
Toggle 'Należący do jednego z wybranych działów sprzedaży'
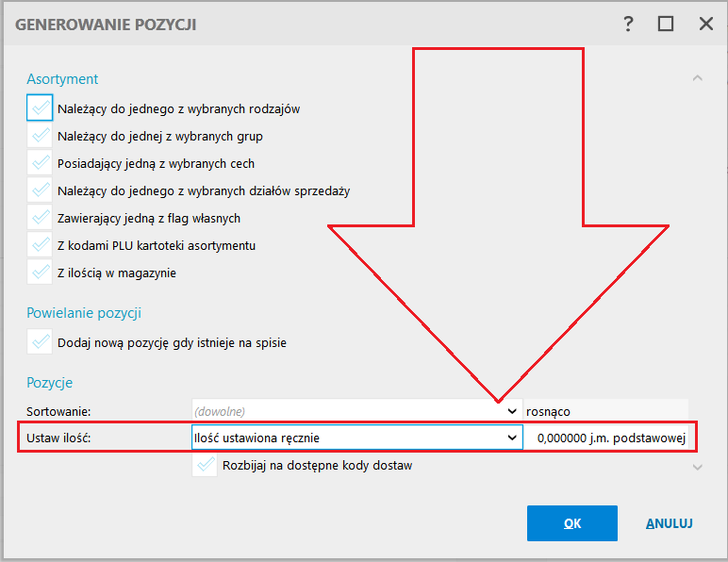click(40, 190)
